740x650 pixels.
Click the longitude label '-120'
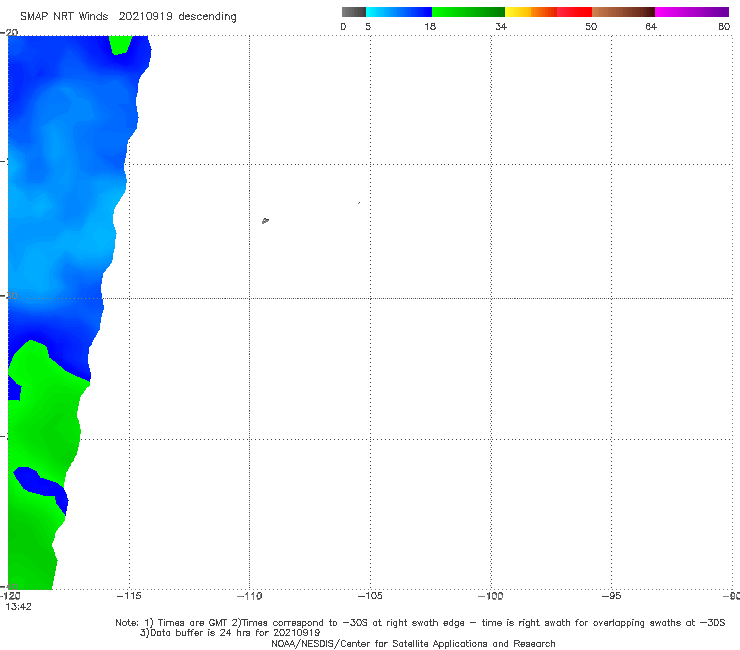(10, 596)
